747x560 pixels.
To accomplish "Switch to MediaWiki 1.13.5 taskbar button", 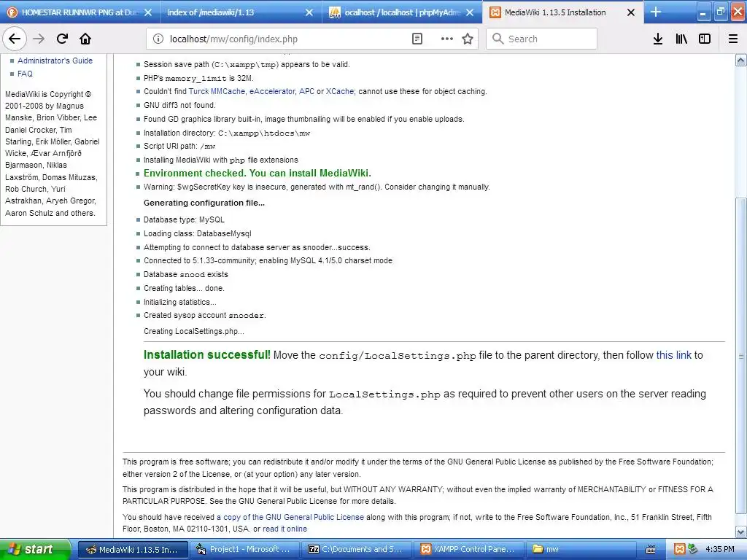I will [x=133, y=550].
